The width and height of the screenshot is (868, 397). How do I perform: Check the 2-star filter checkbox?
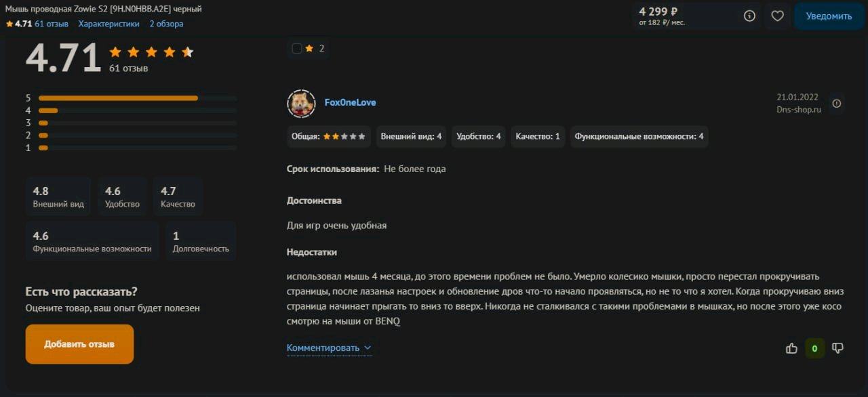[297, 48]
